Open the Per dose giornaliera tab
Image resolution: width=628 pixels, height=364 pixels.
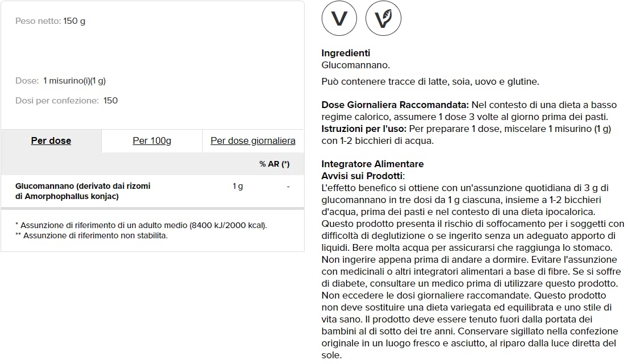point(253,141)
